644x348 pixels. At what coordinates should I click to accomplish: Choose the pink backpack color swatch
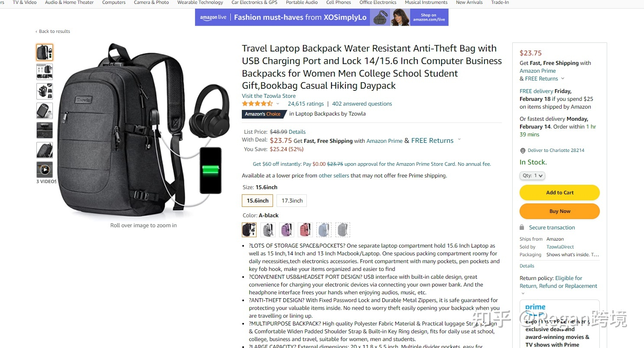(305, 230)
